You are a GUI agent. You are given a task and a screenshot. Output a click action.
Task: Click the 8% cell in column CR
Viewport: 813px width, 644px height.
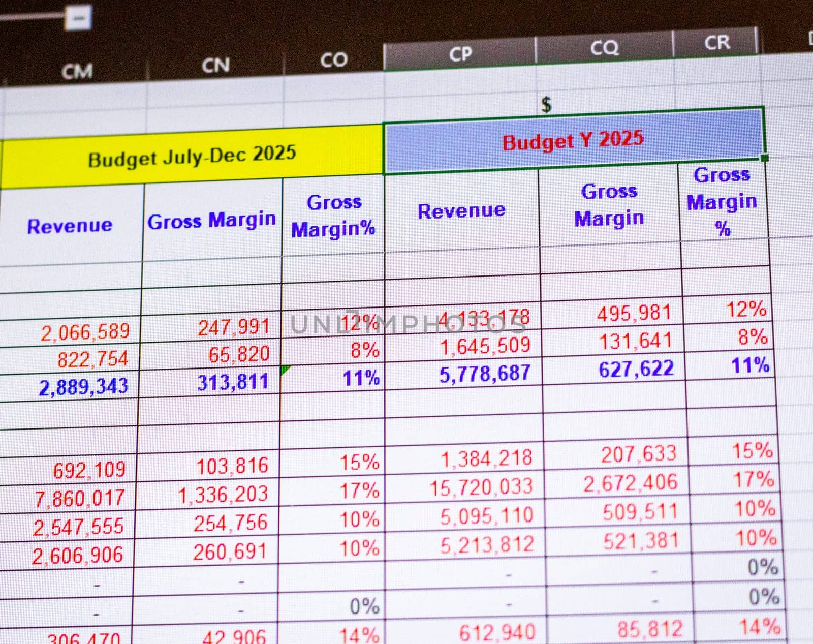(729, 337)
